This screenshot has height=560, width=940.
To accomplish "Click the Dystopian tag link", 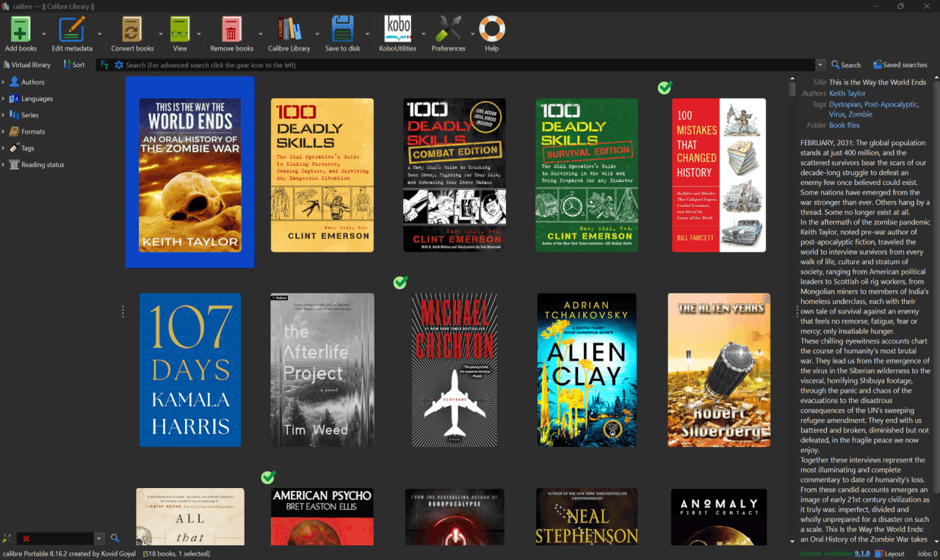I will point(845,104).
